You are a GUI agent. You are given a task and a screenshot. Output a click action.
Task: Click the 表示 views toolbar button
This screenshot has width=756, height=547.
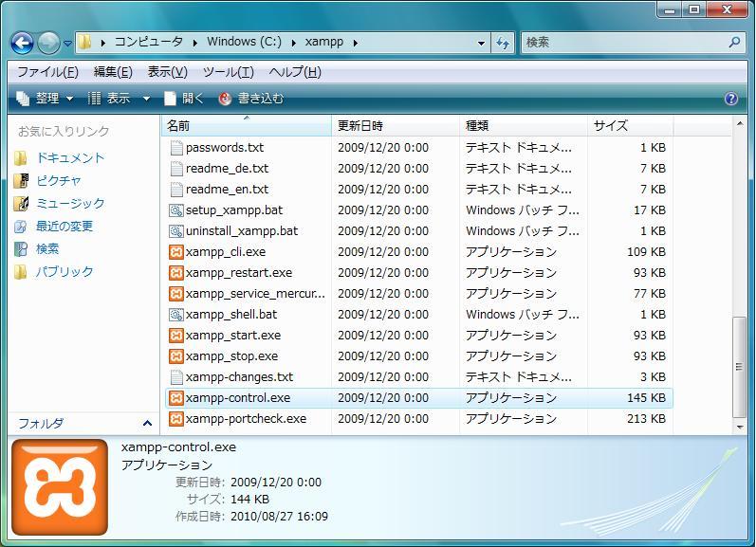click(x=109, y=99)
